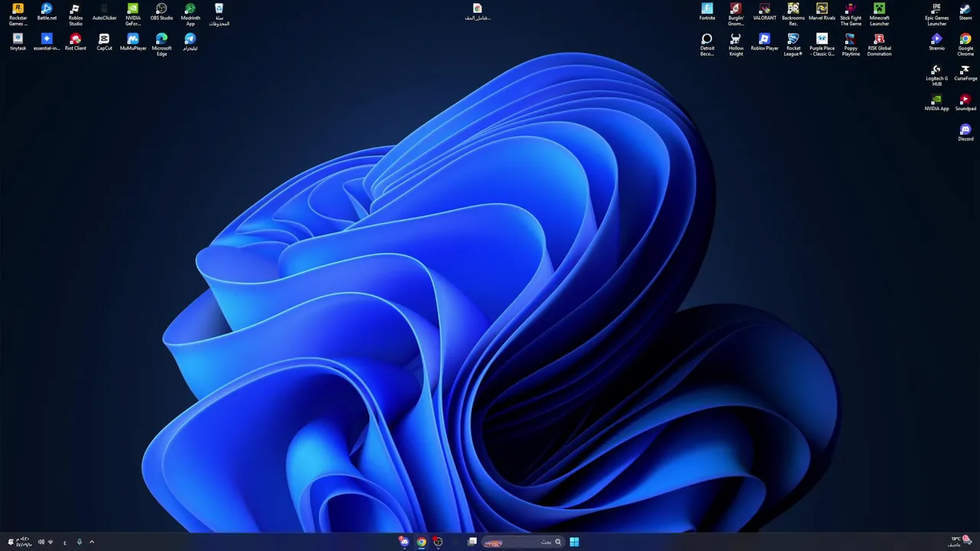
Task: Open the volume control in the tray
Action: (41, 542)
